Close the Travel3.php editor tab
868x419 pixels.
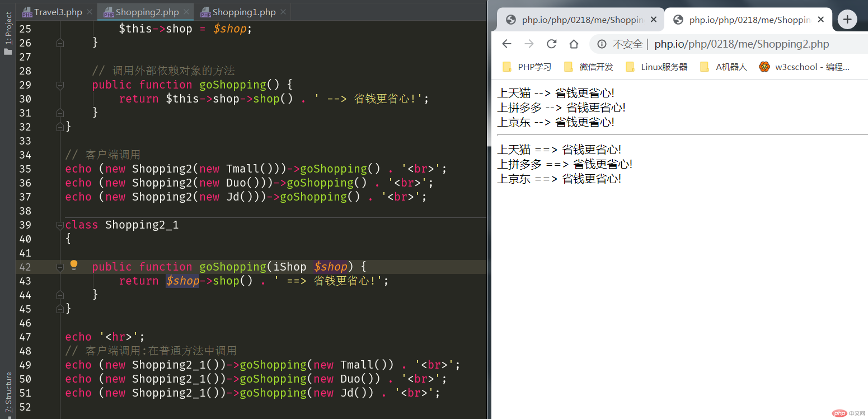[90, 12]
